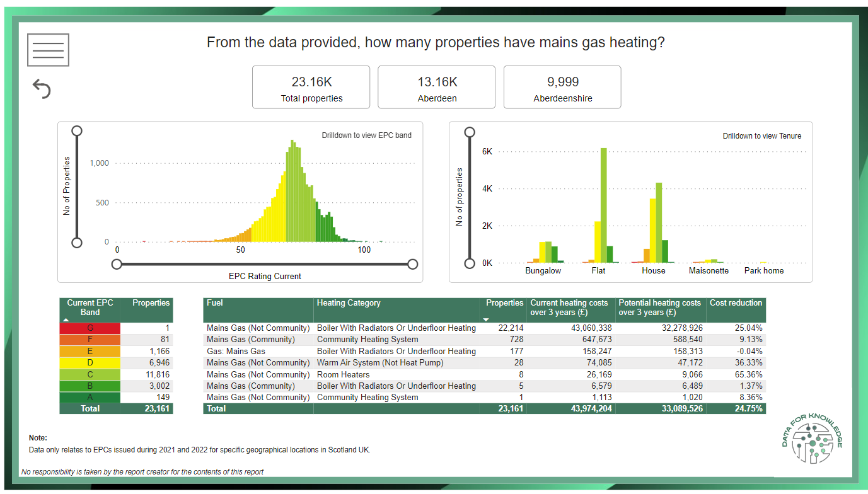Click the sort arrow under Current EPC Band
868x494 pixels.
point(66,320)
